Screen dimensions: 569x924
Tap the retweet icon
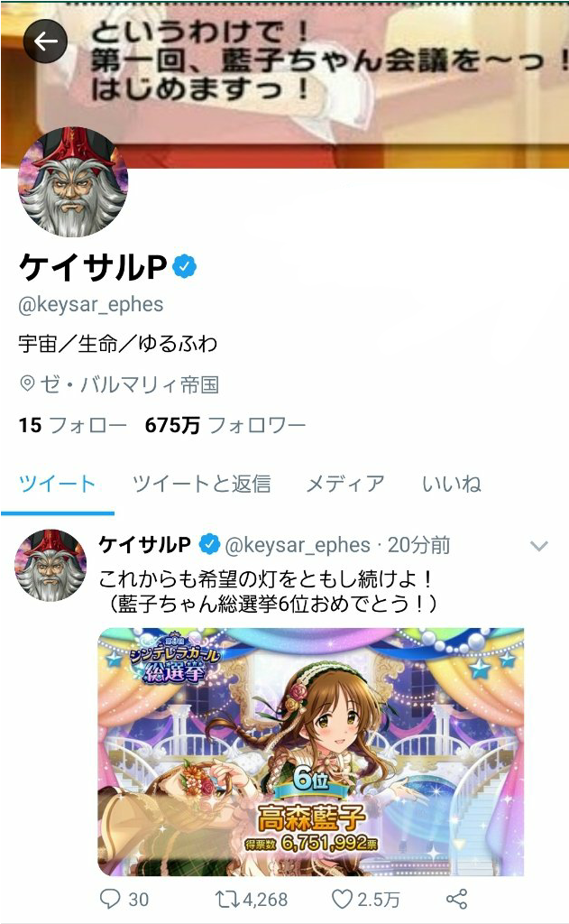[226, 899]
